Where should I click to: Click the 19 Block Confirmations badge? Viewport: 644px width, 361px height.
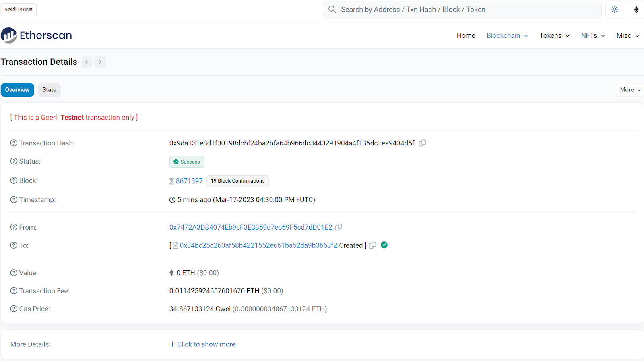[237, 181]
